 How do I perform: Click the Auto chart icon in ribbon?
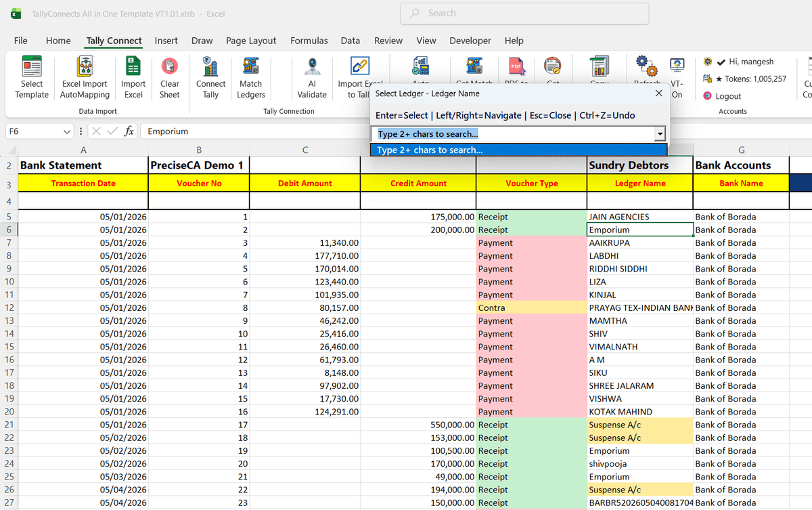[420, 66]
